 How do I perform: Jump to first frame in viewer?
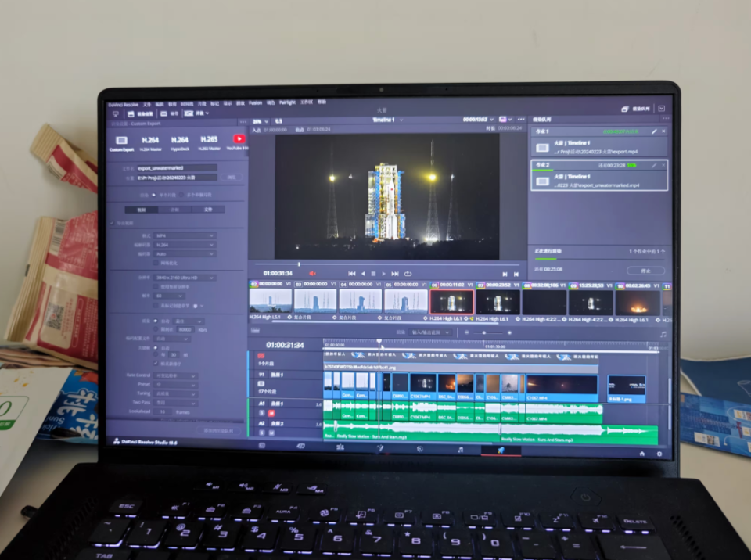[x=351, y=274]
